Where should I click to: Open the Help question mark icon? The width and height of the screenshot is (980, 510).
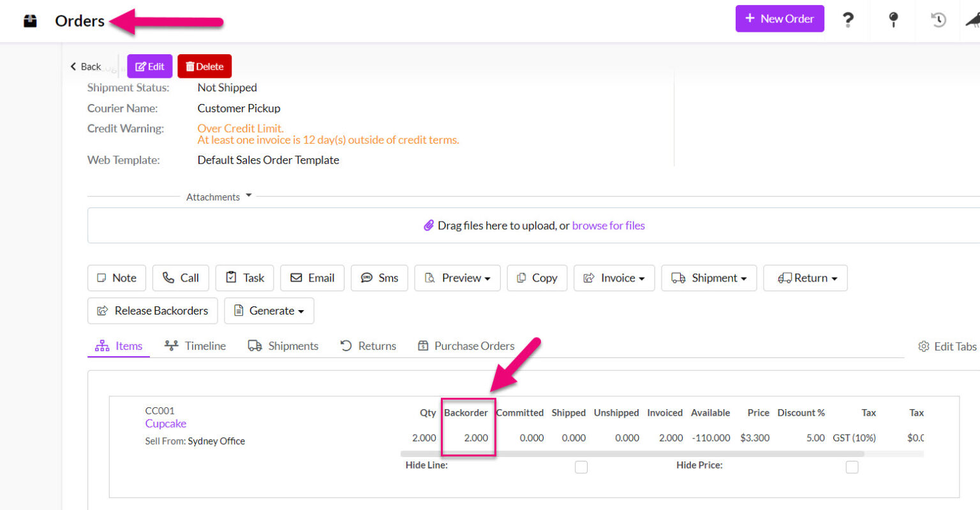tap(848, 20)
